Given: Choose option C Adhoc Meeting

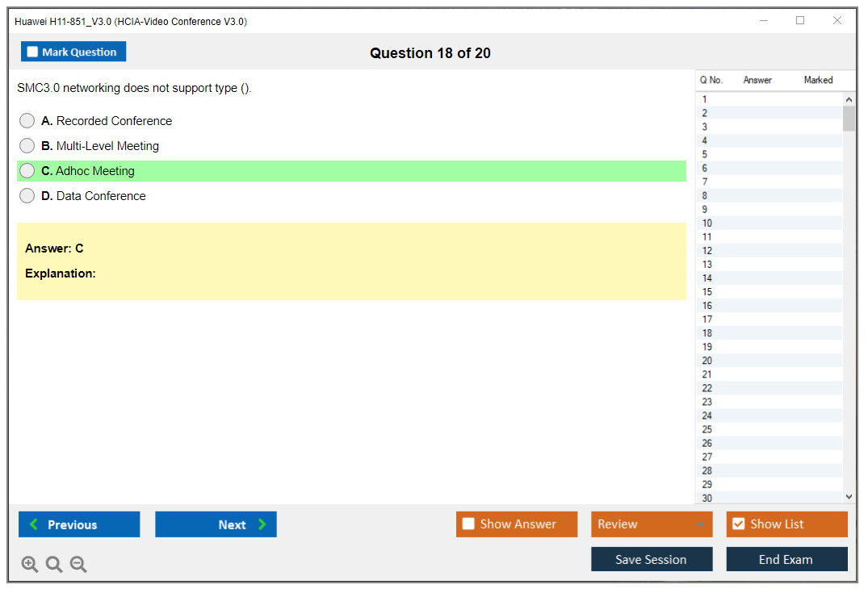Looking at the screenshot, I should [x=27, y=171].
